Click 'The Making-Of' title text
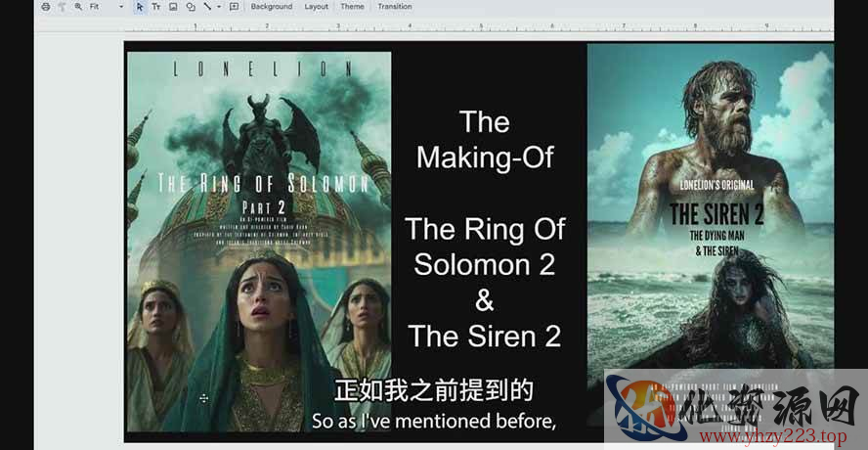This screenshot has height=450, width=868. [x=485, y=140]
